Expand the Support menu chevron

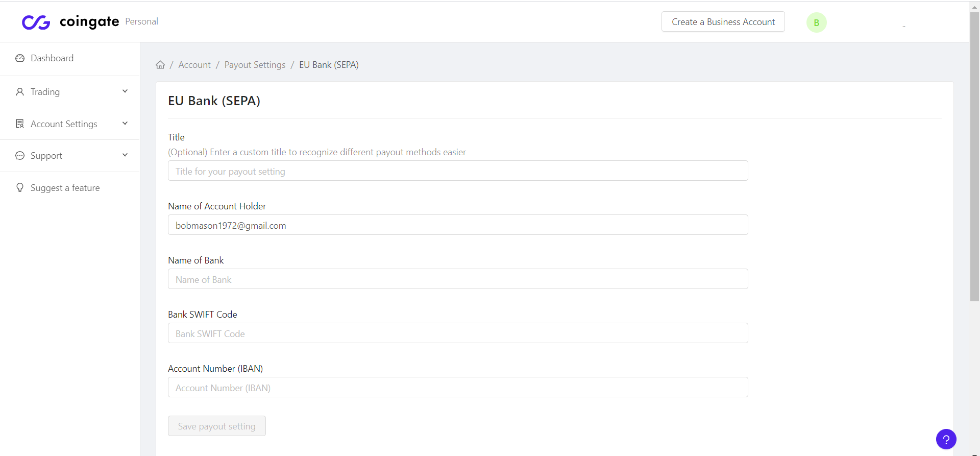(125, 155)
